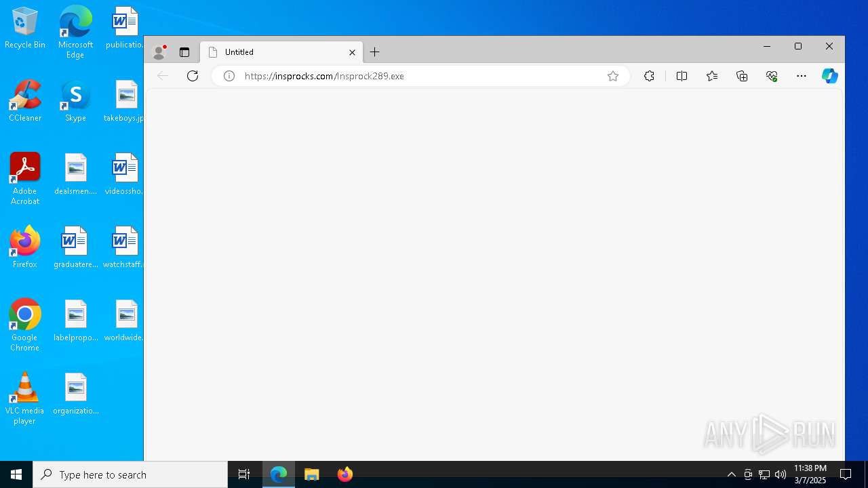Maximize the Edge window
Viewport: 868px width, 488px height.
pos(798,46)
